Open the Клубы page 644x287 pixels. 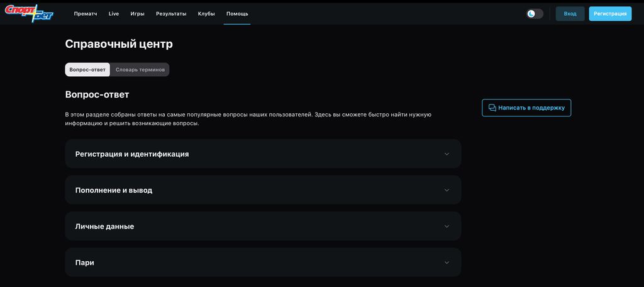tap(206, 14)
